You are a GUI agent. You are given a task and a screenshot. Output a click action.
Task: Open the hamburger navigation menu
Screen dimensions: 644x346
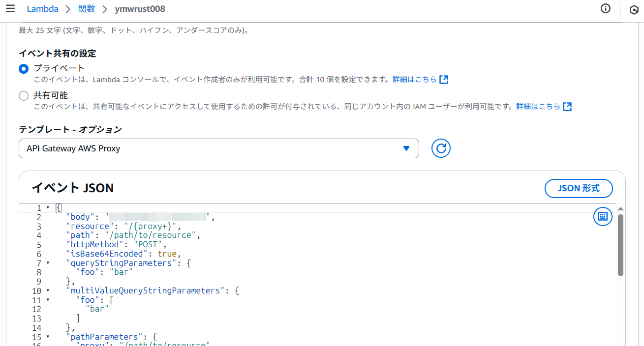[10, 8]
